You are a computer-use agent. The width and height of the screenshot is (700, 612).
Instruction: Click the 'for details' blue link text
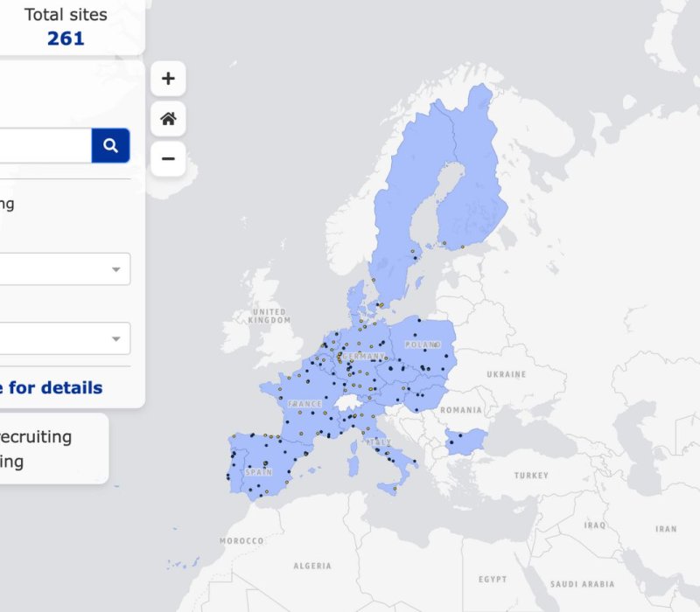pyautogui.click(x=55, y=387)
